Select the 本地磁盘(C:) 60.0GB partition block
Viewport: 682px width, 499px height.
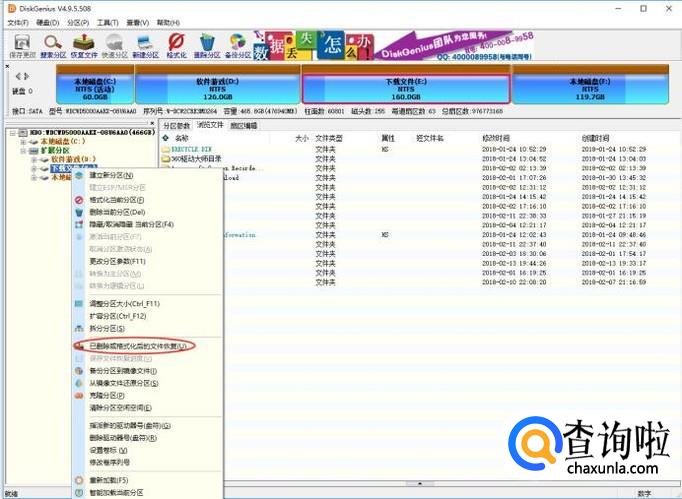[x=95, y=84]
